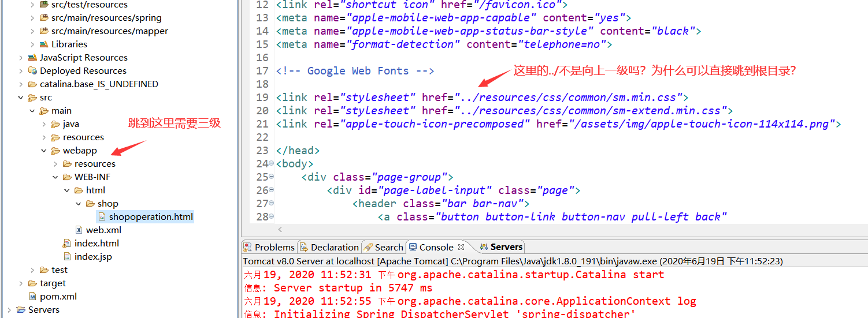The image size is (868, 318).
Task: Expand the resources folder under main
Action: coord(44,137)
